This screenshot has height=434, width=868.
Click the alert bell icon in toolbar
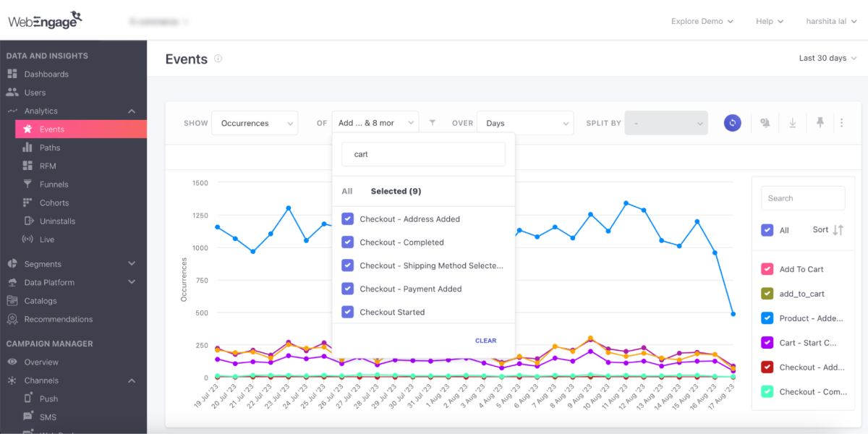click(765, 123)
